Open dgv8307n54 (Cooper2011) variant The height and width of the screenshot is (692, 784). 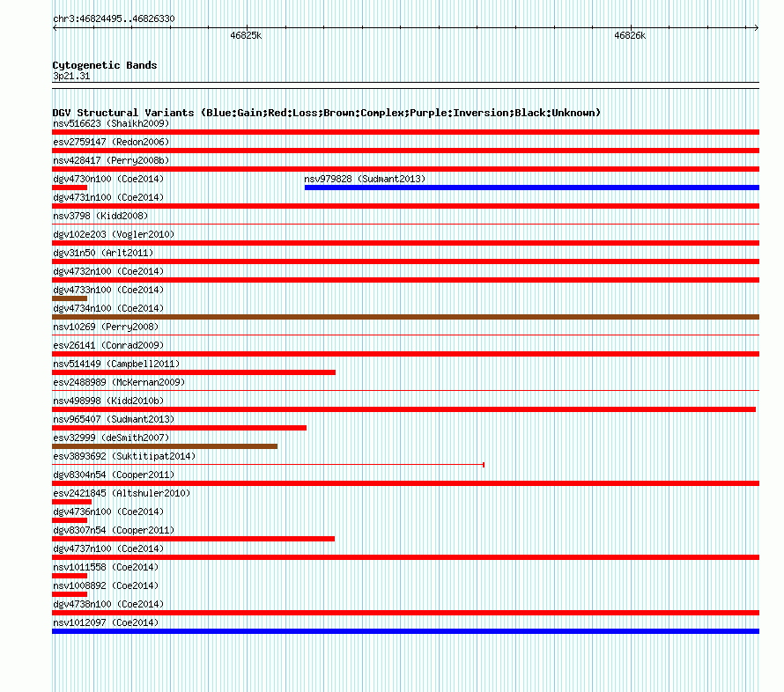click(x=114, y=530)
